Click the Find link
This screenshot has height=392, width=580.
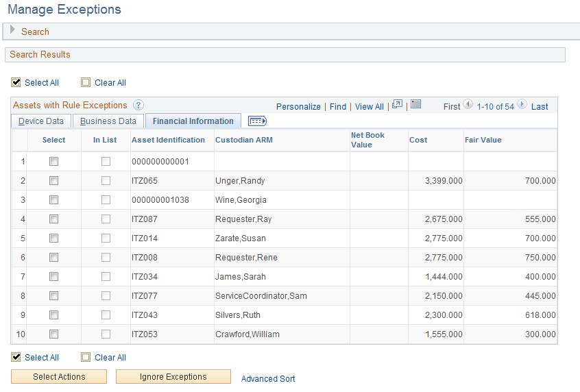pos(338,107)
